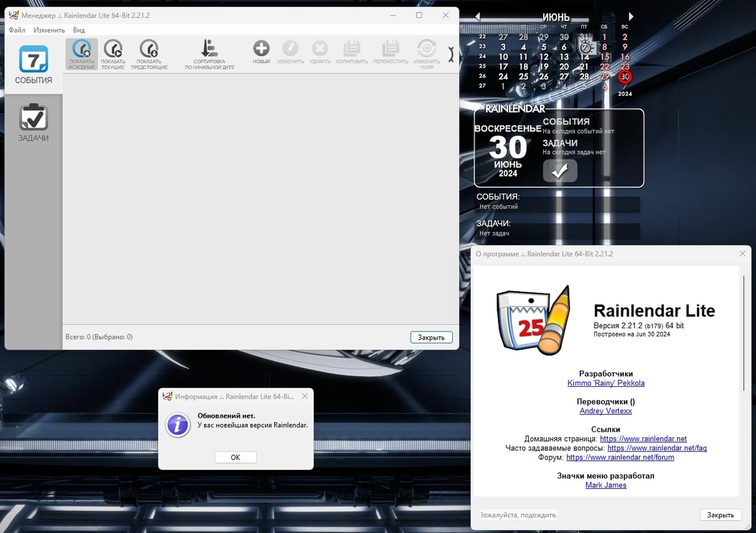Viewport: 756px width, 533px height.
Task: Select June 14 in desktop calendar
Action: 584,57
